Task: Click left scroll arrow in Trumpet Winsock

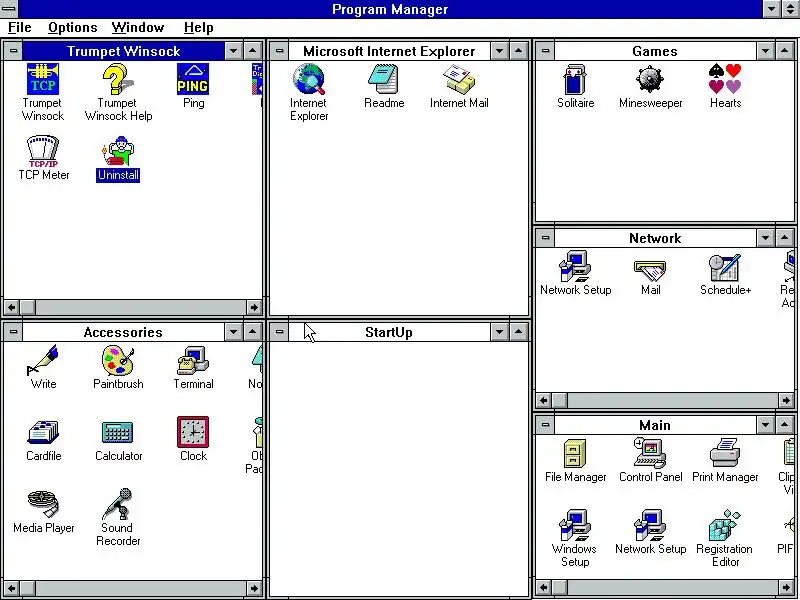Action: point(12,308)
